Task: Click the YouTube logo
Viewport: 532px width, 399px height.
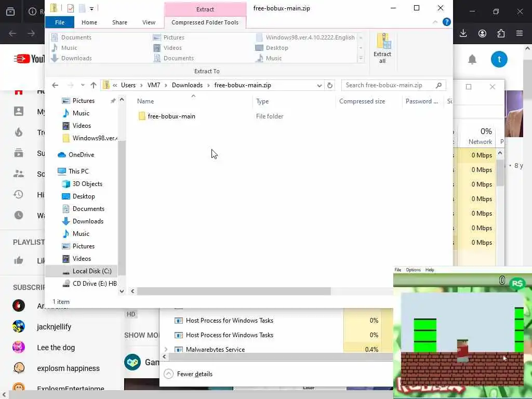Action: point(30,59)
